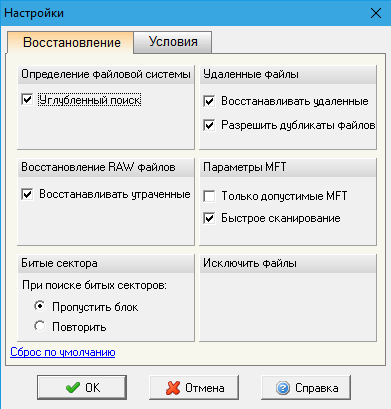The width and height of the screenshot is (391, 409).
Task: Toggle Восстанавливать утраченные checkbox
Action: [x=27, y=194]
